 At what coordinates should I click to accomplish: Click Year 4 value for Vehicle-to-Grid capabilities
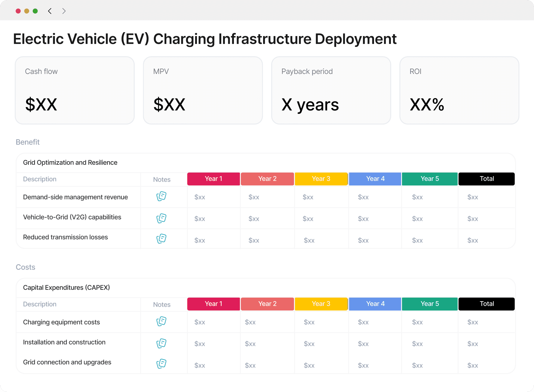click(363, 219)
